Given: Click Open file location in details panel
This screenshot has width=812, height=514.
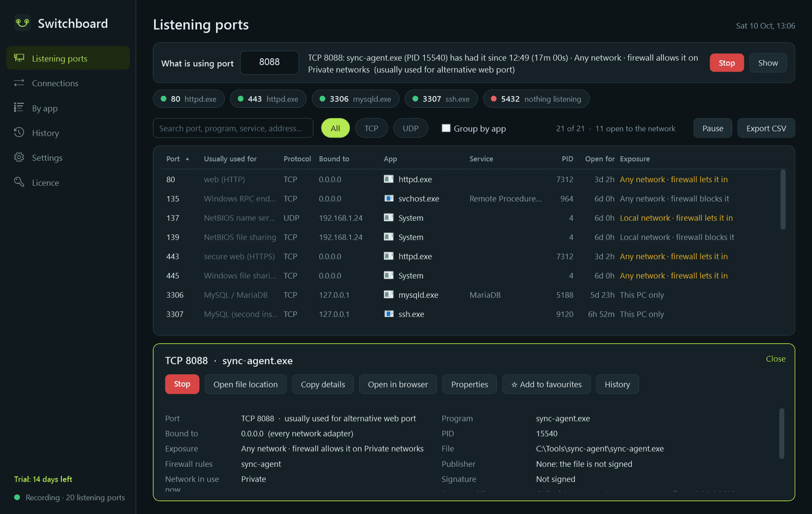Looking at the screenshot, I should 246,384.
